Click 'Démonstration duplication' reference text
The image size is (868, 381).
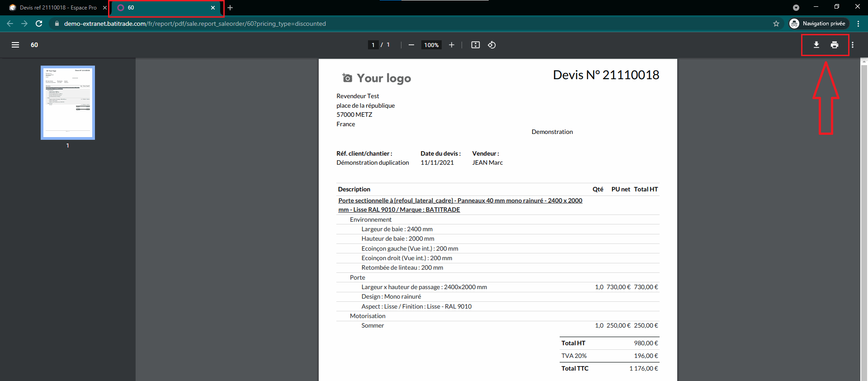coord(373,162)
